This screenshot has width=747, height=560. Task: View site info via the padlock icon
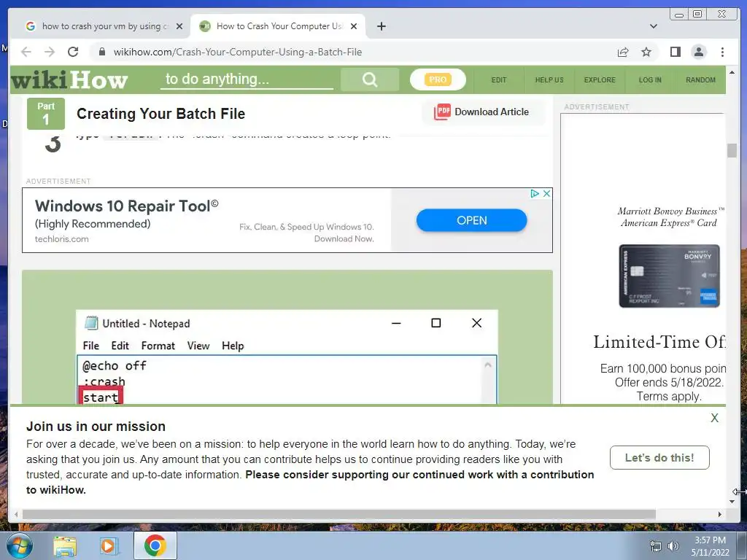[x=101, y=52]
